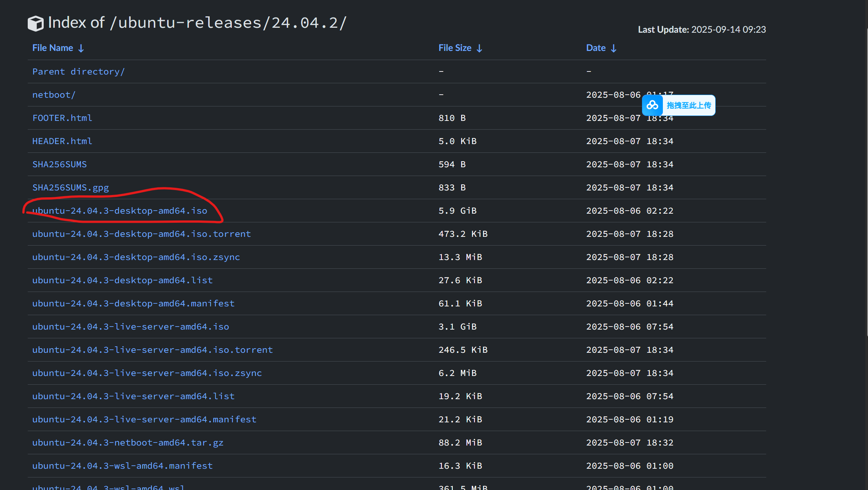868x490 pixels.
Task: Download the netboot amd64 tar.gz archive
Action: (128, 442)
